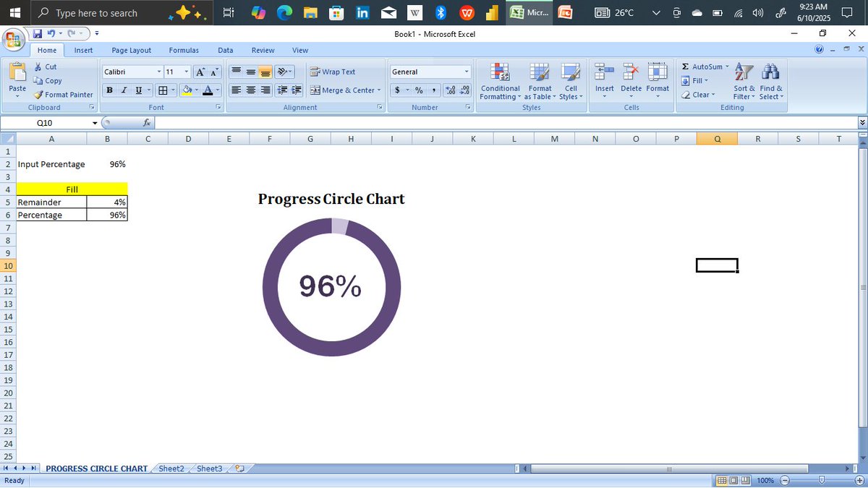This screenshot has width=868, height=488.
Task: Toggle Center horizontal text alignment
Action: (x=250, y=90)
